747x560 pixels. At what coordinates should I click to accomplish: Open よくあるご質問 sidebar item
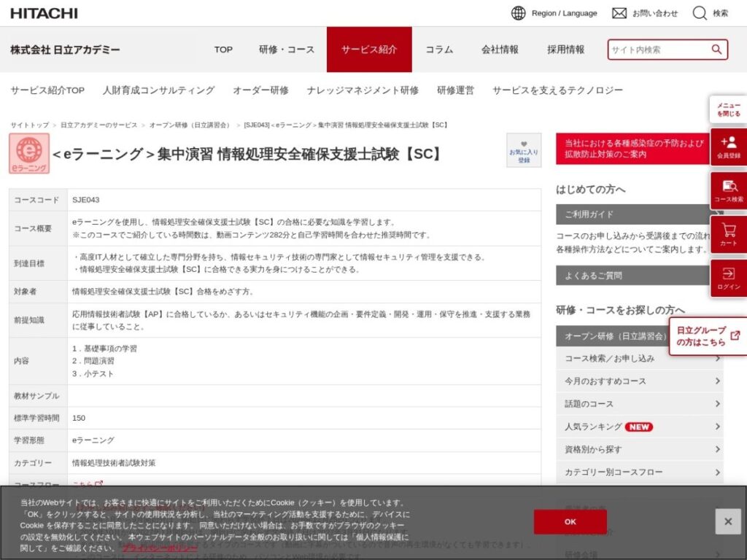pyautogui.click(x=632, y=275)
